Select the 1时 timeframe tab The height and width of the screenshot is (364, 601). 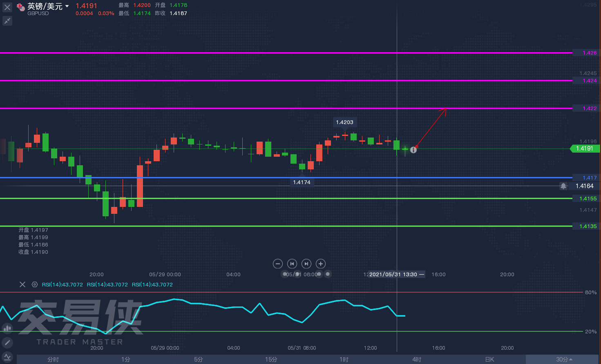pyautogui.click(x=344, y=360)
